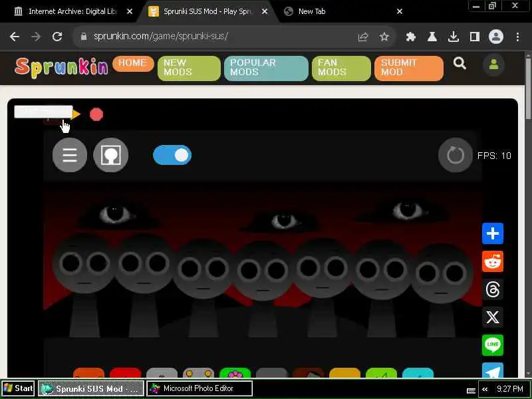Switch to the Internet Archive tab
532x399 pixels.
(68, 11)
